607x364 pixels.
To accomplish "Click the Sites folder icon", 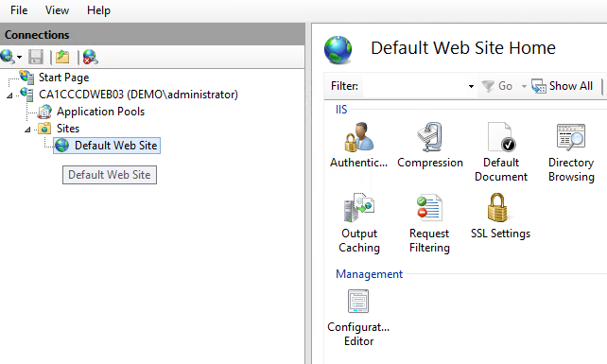I will click(44, 129).
